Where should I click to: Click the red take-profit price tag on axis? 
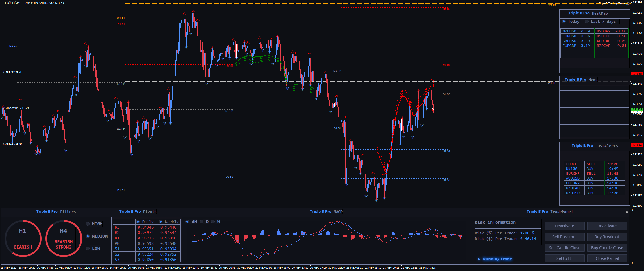pyautogui.click(x=637, y=145)
